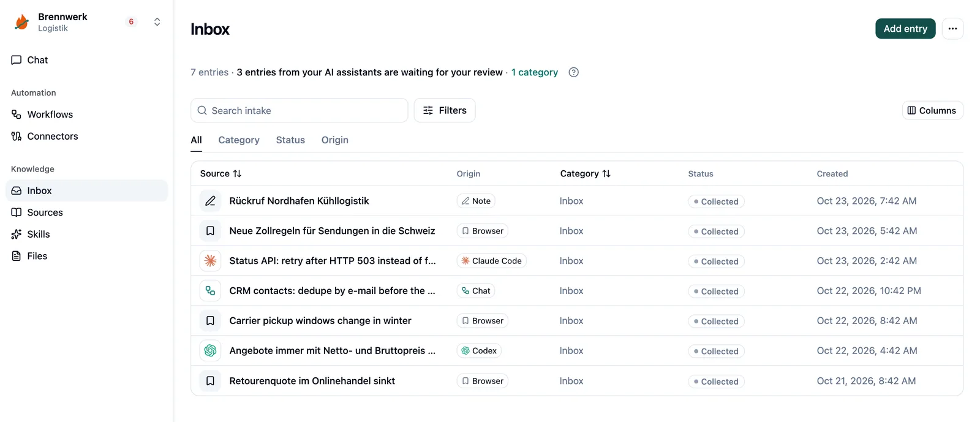
Task: Click Claude icon for Status API row
Action: (x=210, y=261)
